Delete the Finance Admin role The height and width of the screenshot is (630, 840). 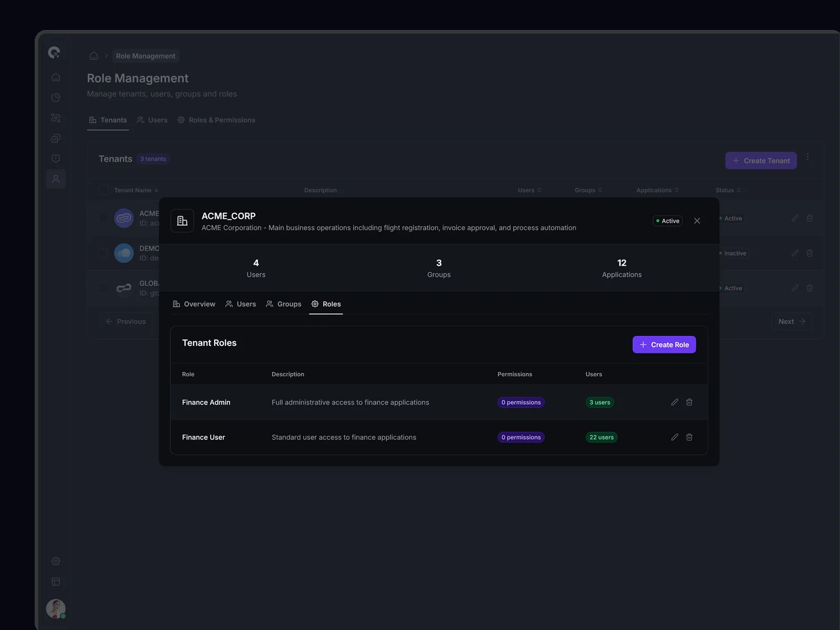(689, 402)
